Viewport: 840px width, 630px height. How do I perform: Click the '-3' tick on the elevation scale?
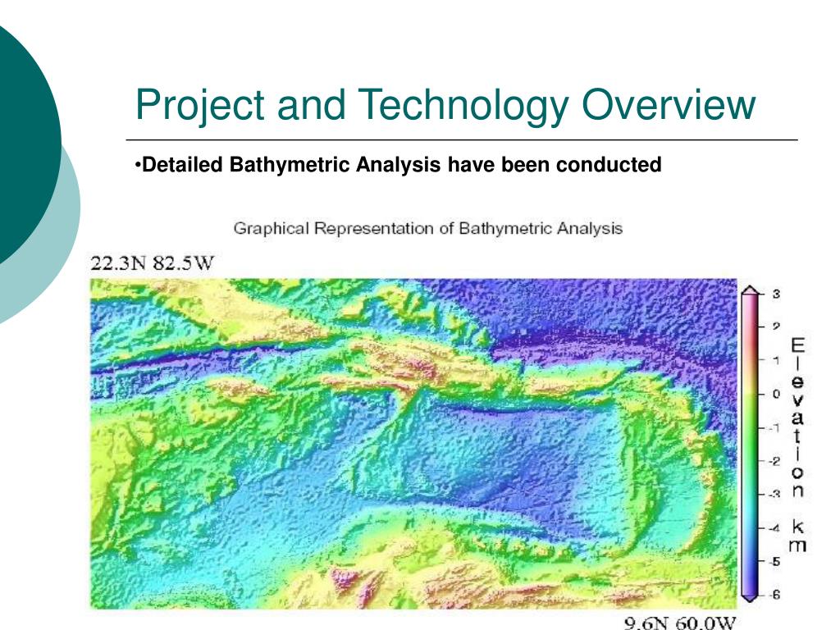774,494
